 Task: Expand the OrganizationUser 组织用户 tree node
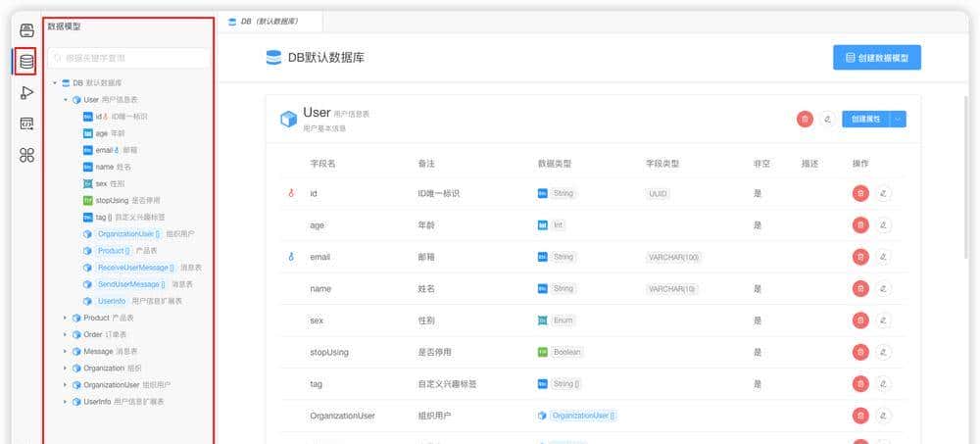65,384
